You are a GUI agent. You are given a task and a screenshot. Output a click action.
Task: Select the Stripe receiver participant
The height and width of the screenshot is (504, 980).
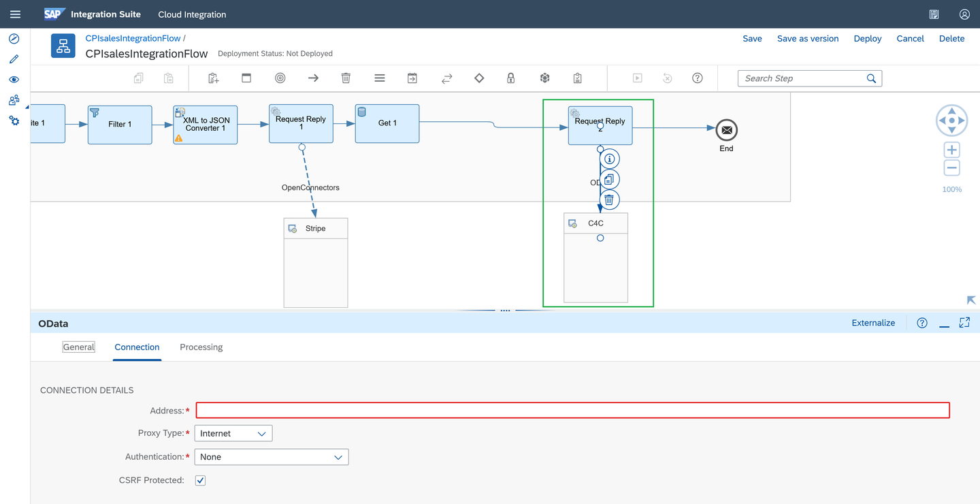point(316,263)
